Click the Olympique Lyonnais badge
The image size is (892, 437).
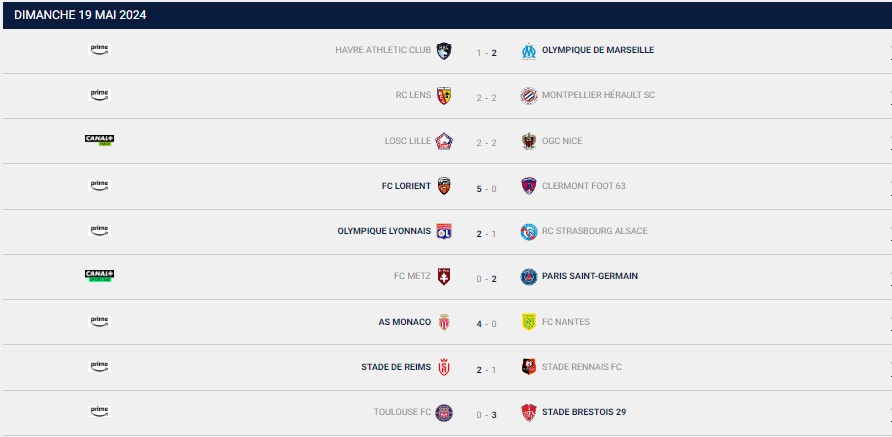pyautogui.click(x=444, y=231)
